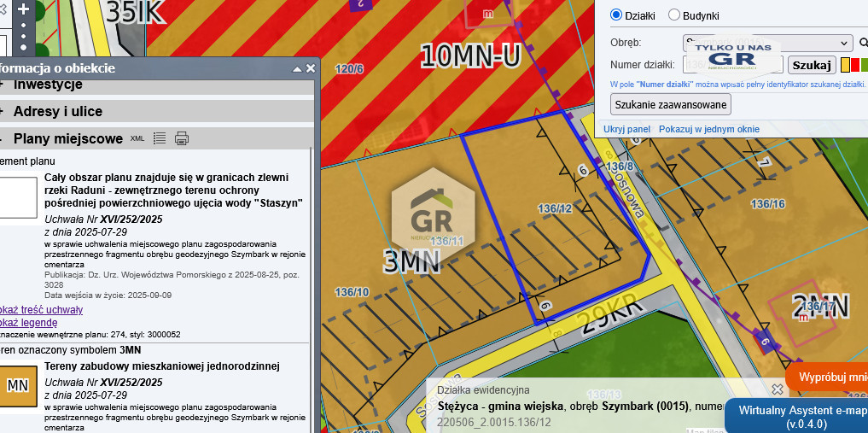Click text Tereny zabudowy mieszkaniowej jednorodzinnej
This screenshot has height=433, width=868.
point(161,366)
